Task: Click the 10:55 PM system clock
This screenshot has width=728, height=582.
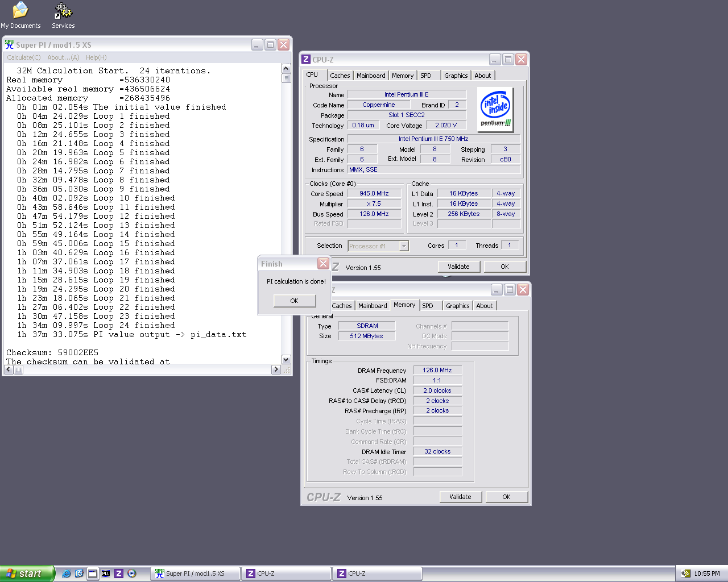Action: coord(707,573)
